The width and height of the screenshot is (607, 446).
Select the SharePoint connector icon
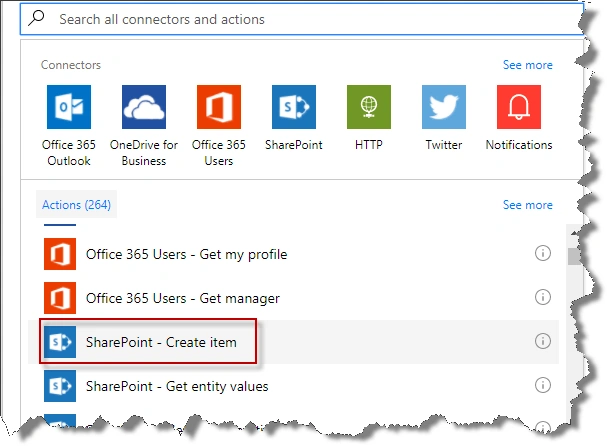click(x=294, y=107)
